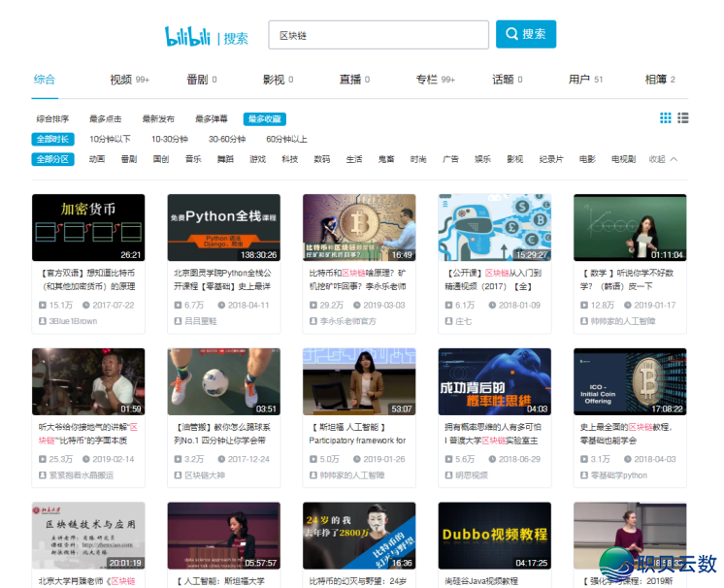724x588 pixels.
Task: Open the 相簿 2 tab
Action: click(x=660, y=80)
